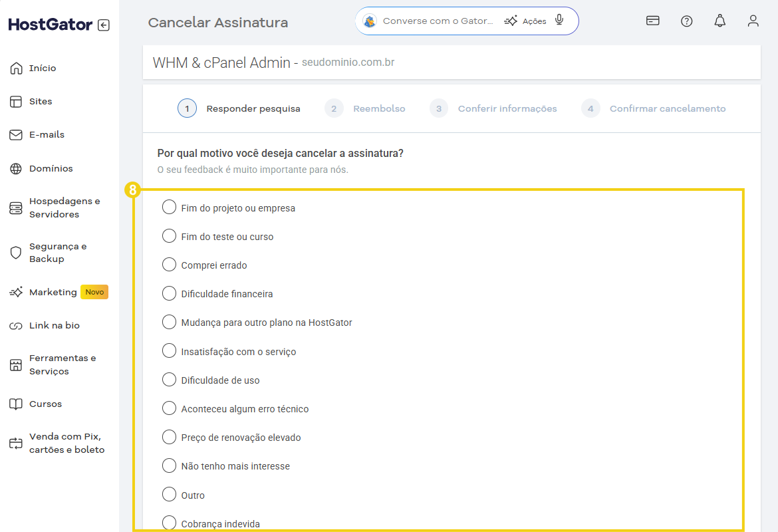Click the Gator avatar icon in chat bar
The image size is (778, 532).
(370, 21)
